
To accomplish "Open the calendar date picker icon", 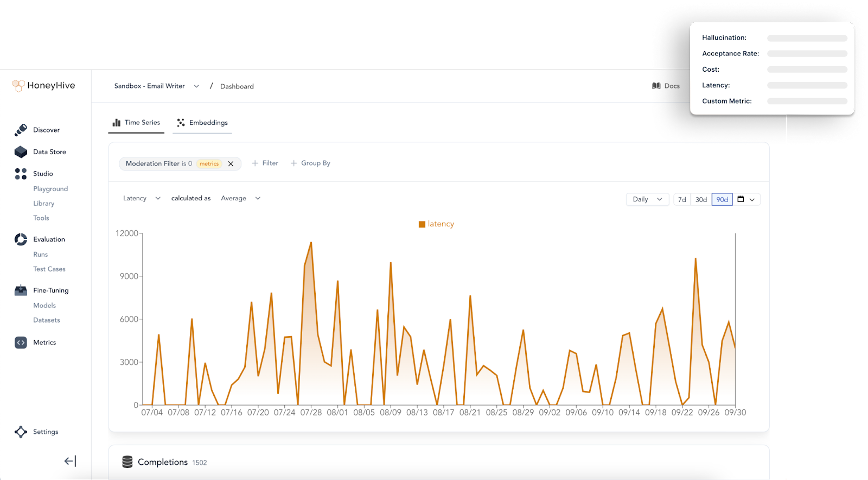I will pos(741,199).
